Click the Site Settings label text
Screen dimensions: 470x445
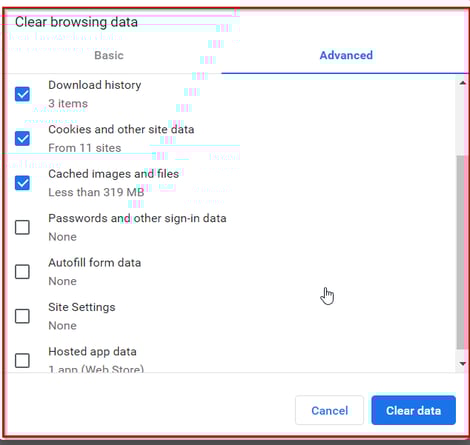[82, 307]
